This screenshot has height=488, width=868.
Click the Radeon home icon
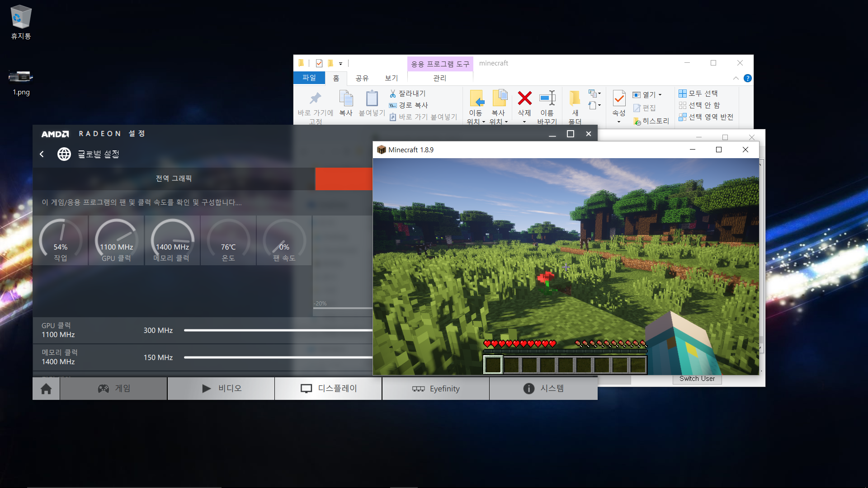[46, 389]
